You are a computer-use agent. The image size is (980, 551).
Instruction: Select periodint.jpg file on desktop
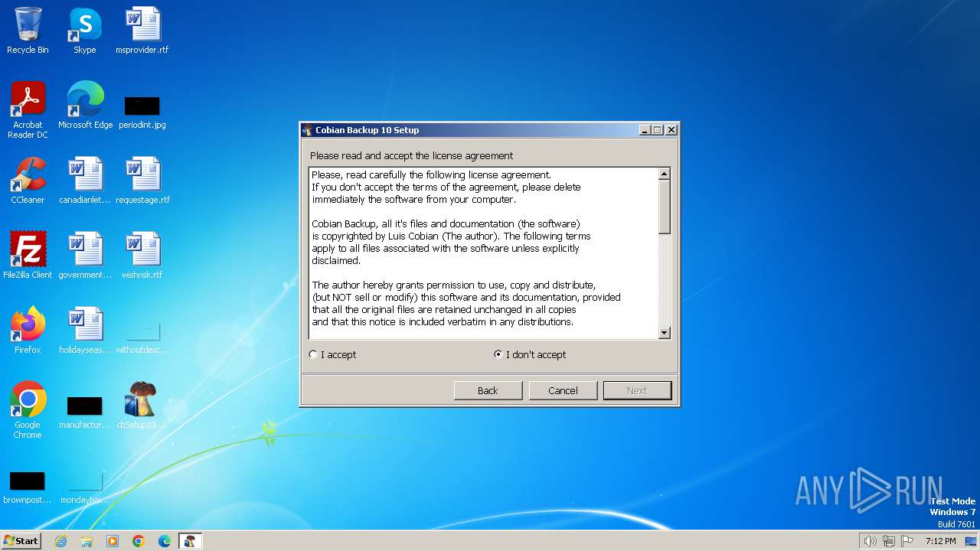pos(142,112)
